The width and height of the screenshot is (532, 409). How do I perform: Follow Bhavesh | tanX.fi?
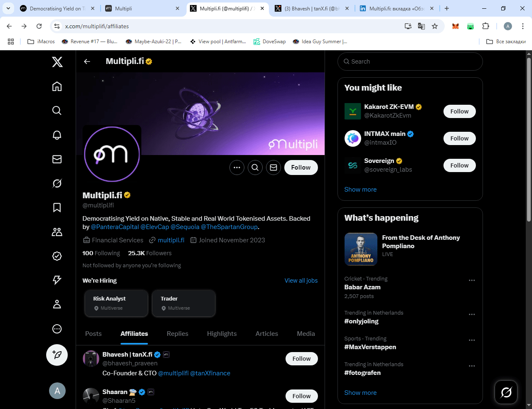(302, 359)
